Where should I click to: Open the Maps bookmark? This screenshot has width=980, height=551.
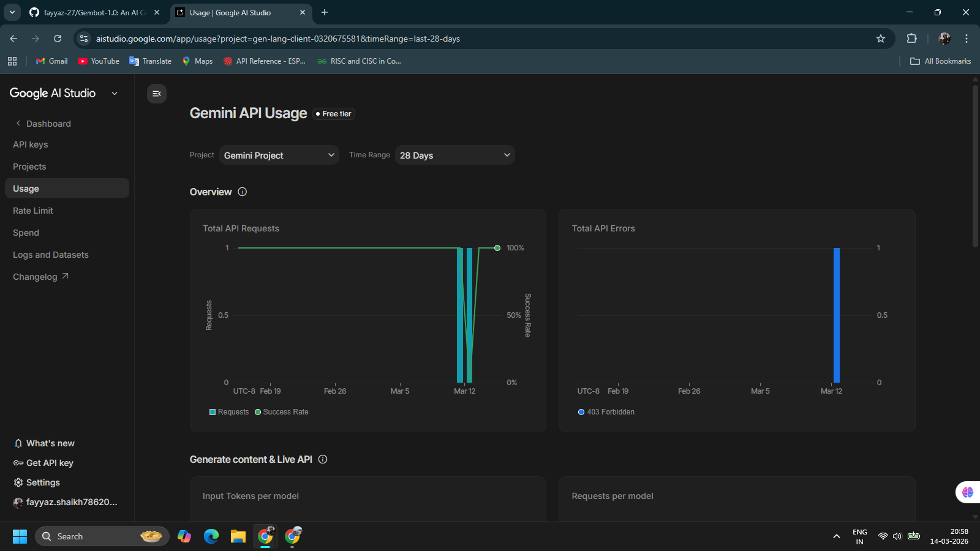pos(197,61)
